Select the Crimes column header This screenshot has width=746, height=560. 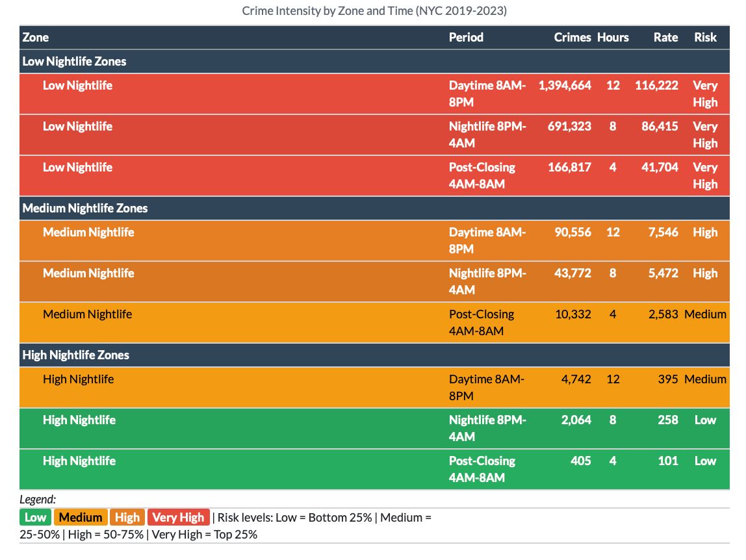pyautogui.click(x=572, y=38)
